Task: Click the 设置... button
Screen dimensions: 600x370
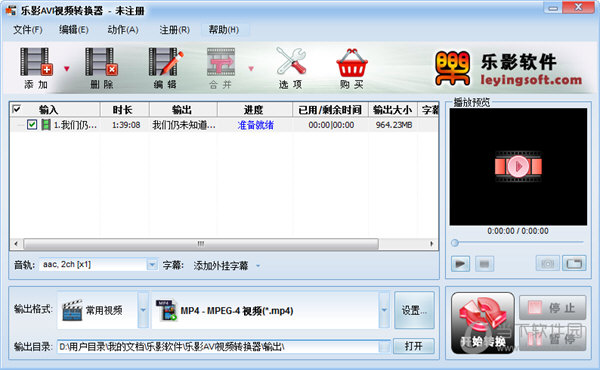Action: click(x=414, y=310)
